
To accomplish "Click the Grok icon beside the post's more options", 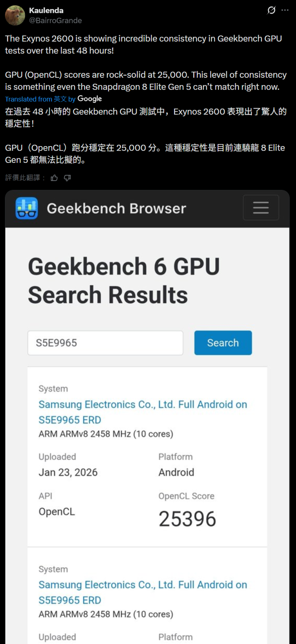I will click(271, 10).
